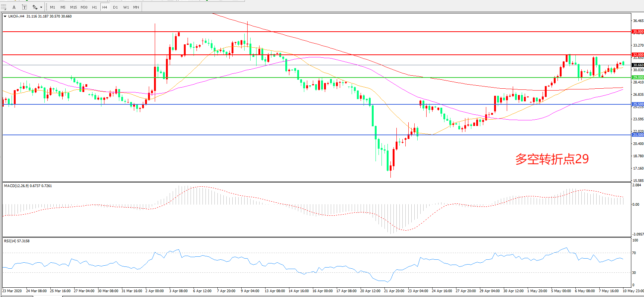Select the Fibonacci retracement tool

tap(4, 7)
